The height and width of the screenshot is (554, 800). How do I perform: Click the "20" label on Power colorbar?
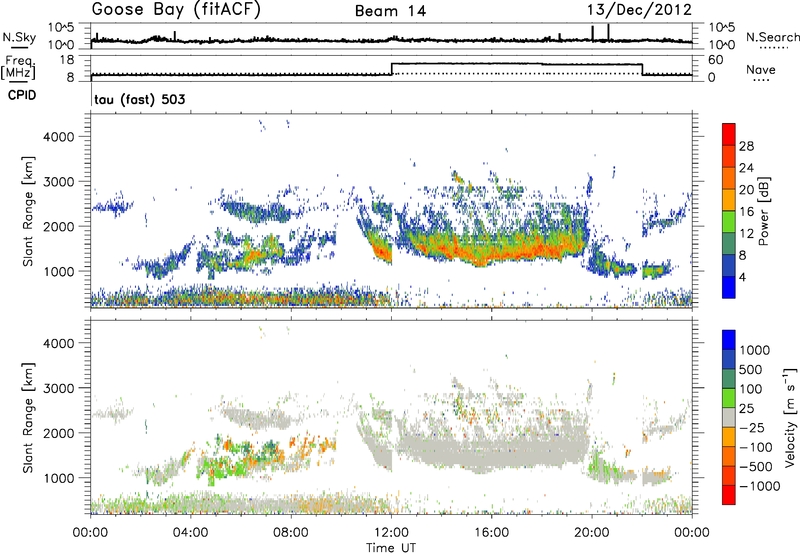click(746, 190)
